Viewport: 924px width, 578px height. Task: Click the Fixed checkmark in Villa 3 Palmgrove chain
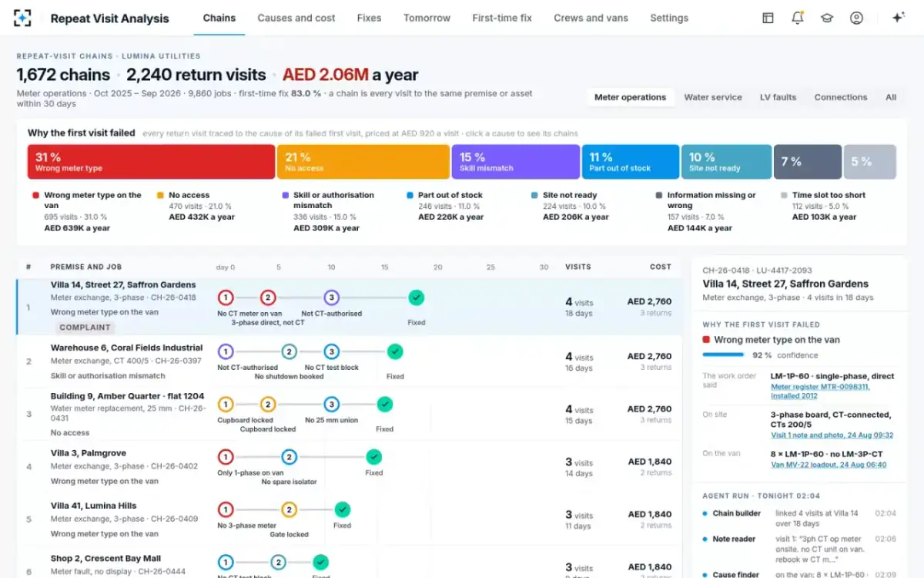(373, 456)
